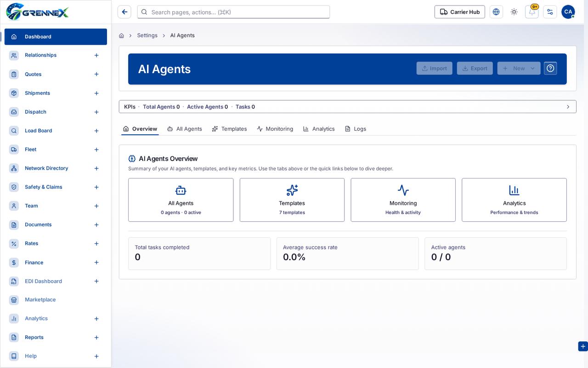Open the language globe icon

pyautogui.click(x=496, y=12)
